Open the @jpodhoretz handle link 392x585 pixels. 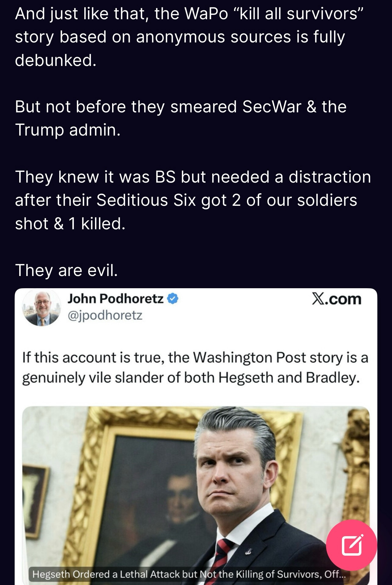coord(105,315)
